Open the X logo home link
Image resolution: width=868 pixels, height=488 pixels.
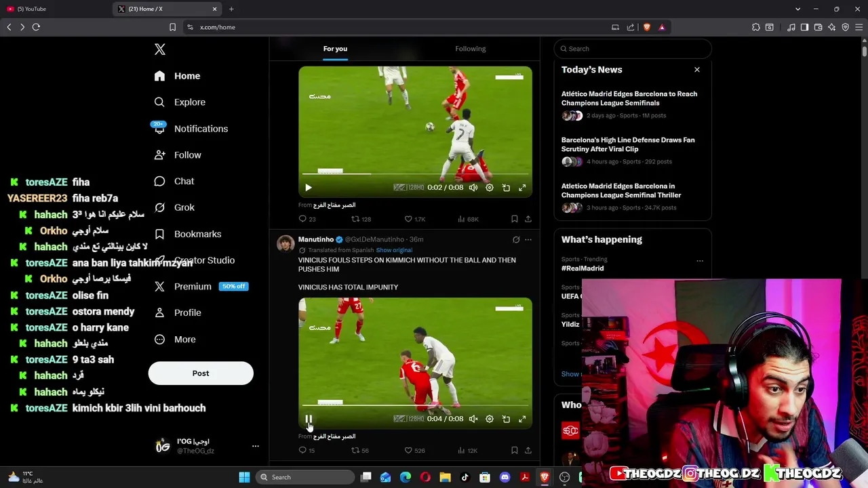coord(159,49)
